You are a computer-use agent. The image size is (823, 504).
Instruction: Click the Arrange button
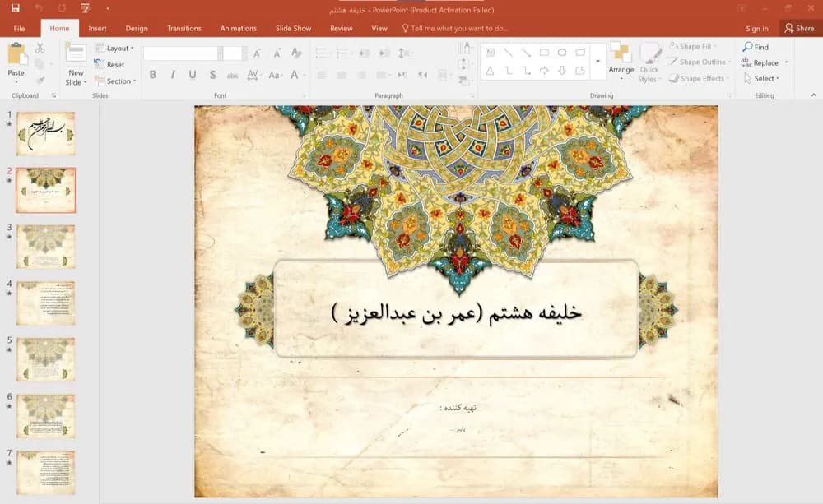point(621,62)
